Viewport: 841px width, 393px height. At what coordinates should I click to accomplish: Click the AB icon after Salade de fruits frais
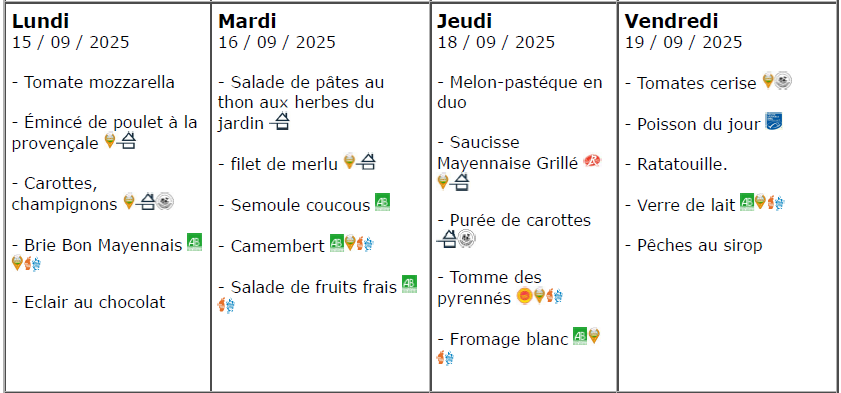tap(409, 284)
